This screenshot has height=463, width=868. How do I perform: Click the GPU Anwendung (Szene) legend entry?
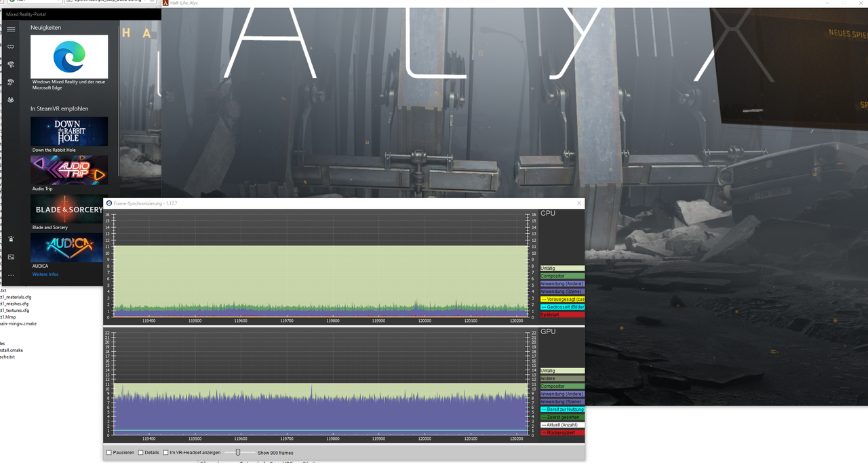tap(562, 402)
